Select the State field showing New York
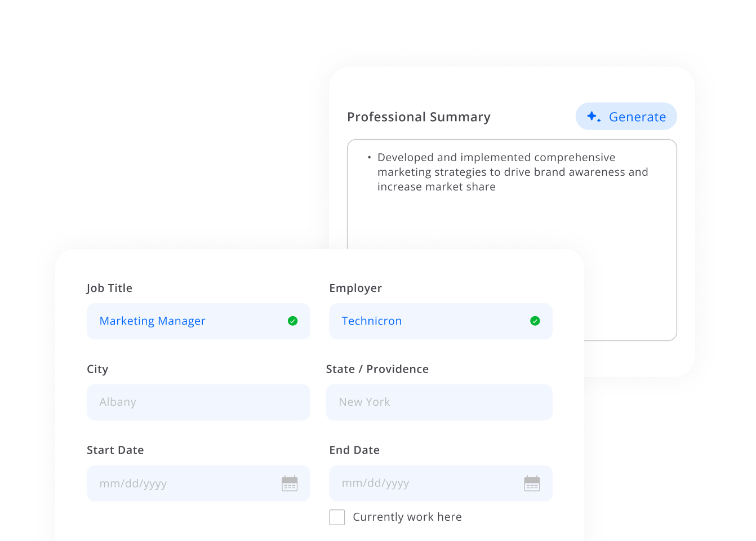This screenshot has height=541, width=756. (439, 402)
